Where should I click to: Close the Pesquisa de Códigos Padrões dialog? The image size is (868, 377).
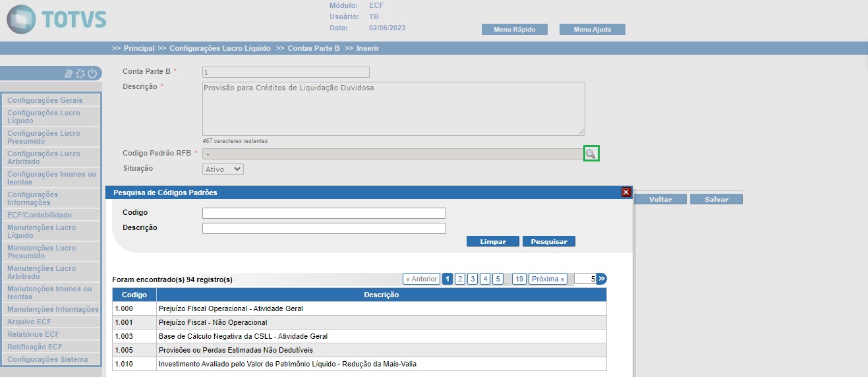tap(626, 192)
